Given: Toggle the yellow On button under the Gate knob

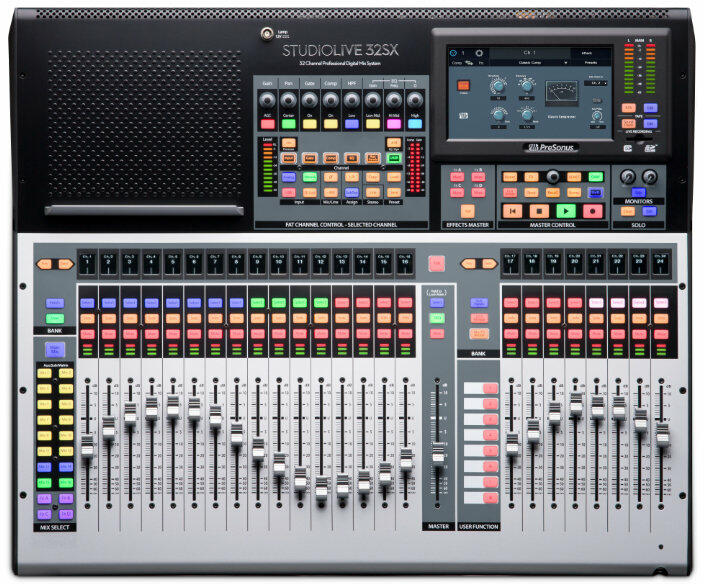Looking at the screenshot, I should [x=309, y=124].
